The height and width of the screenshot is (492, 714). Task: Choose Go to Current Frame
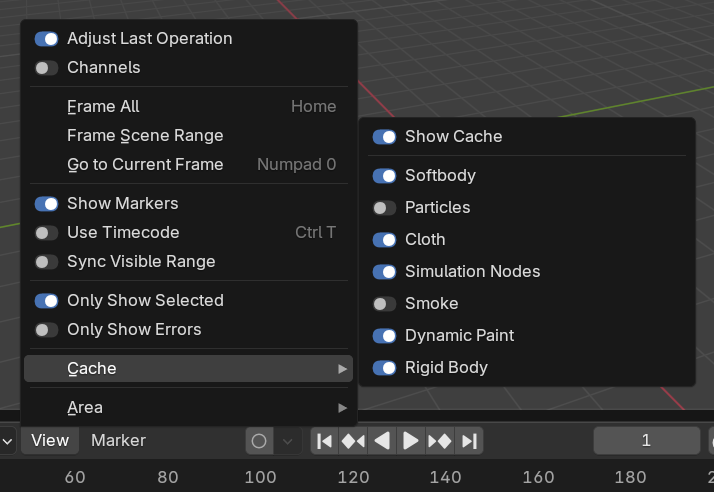click(x=189, y=164)
